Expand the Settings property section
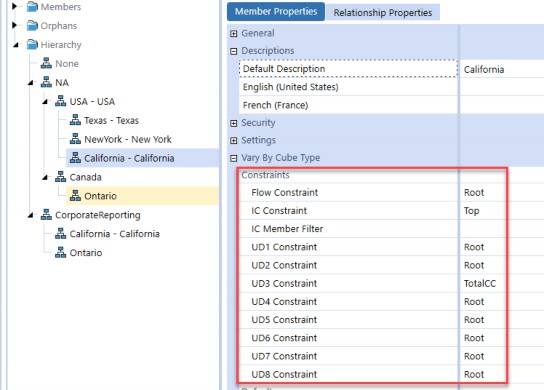This screenshot has width=544, height=390. [233, 141]
